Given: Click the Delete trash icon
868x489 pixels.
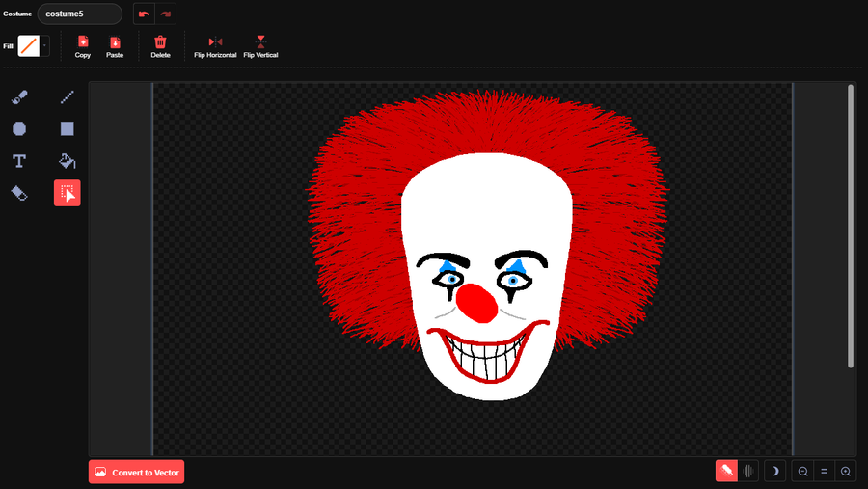Looking at the screenshot, I should pyautogui.click(x=160, y=46).
